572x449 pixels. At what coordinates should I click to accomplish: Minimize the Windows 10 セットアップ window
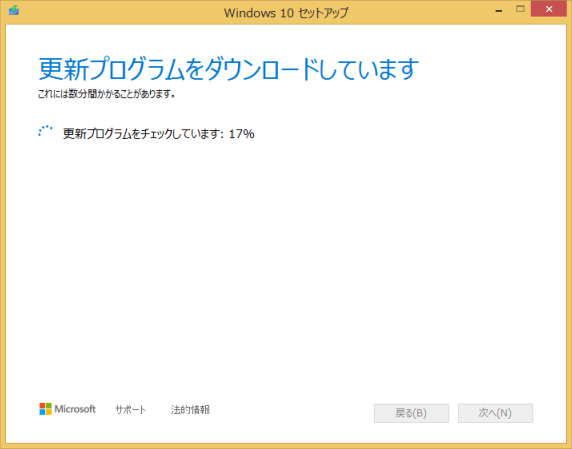pos(499,11)
